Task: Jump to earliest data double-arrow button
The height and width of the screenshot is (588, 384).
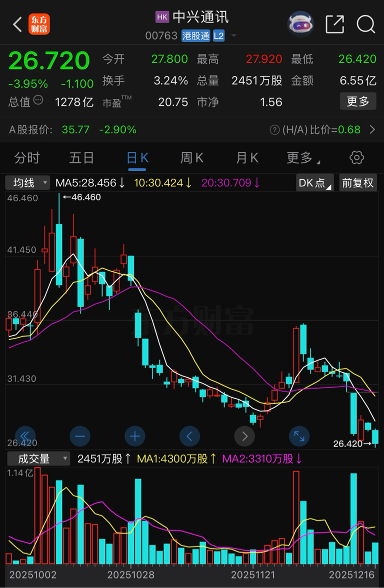Action: click(x=25, y=436)
